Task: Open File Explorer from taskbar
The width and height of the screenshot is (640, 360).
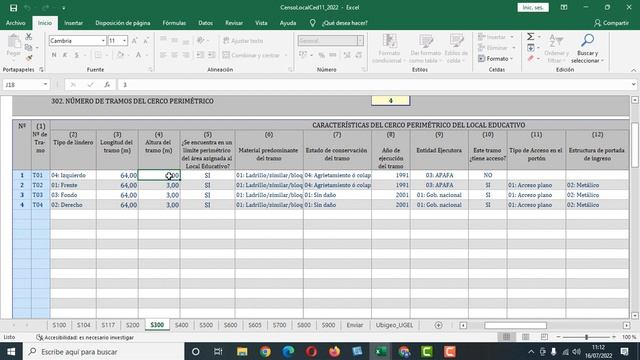Action: coord(242,351)
